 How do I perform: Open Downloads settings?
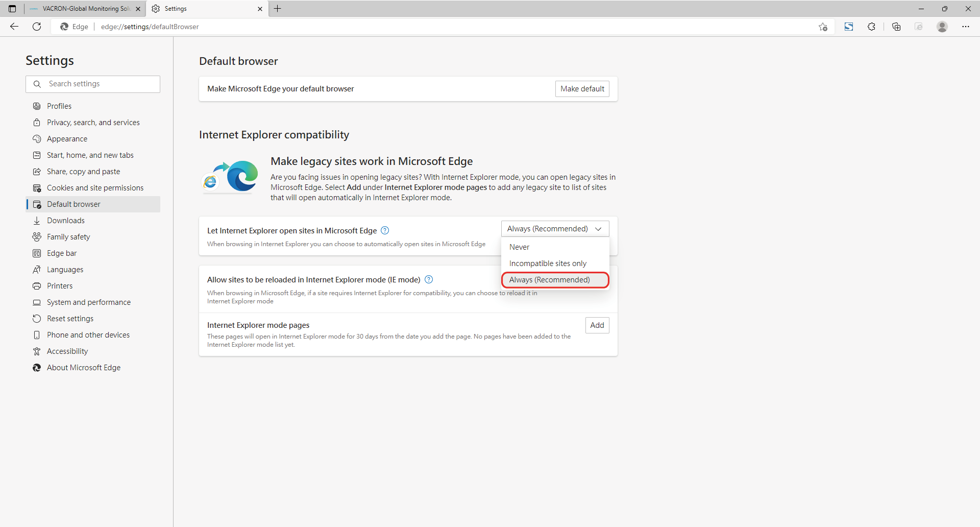[93, 221]
